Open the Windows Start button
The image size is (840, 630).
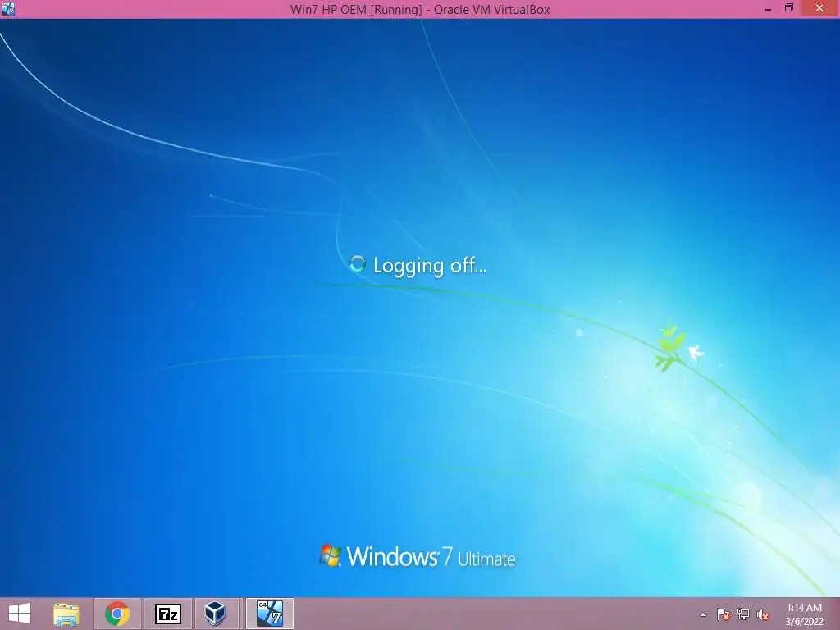tap(20, 614)
